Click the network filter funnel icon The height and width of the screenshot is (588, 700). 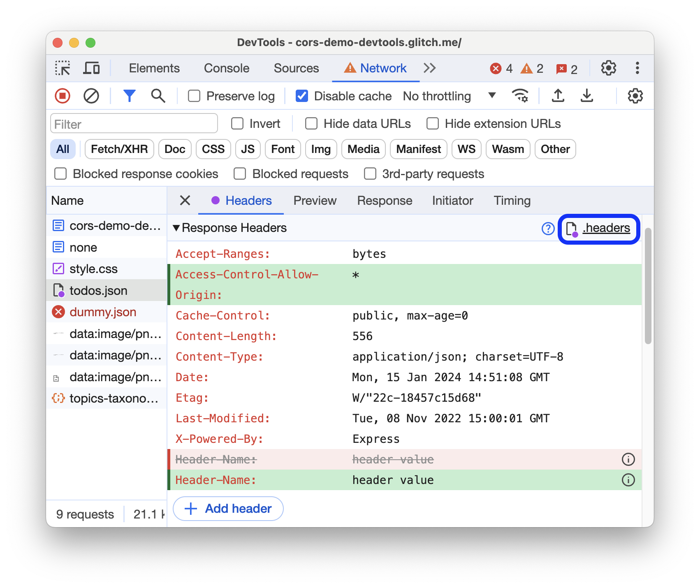click(130, 96)
